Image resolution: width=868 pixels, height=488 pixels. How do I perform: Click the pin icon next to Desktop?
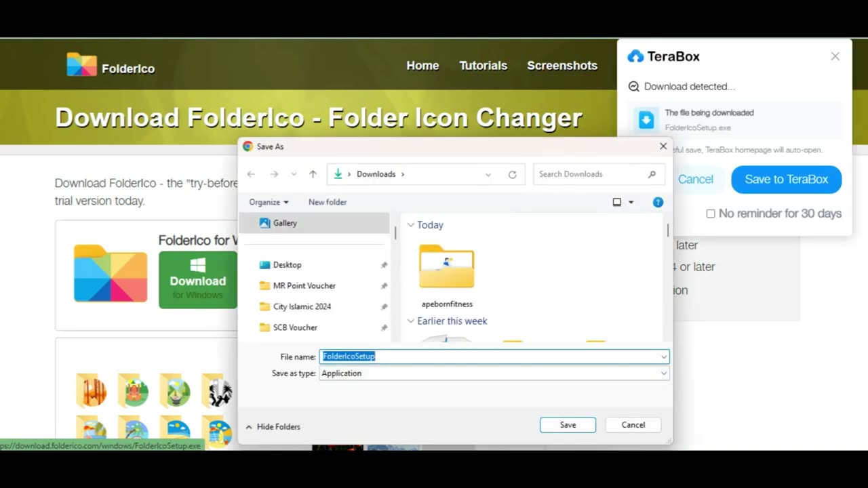(384, 265)
